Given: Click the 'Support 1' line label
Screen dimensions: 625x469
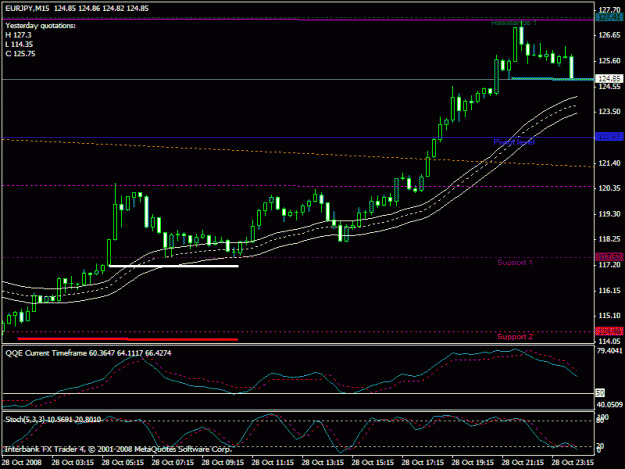Looking at the screenshot, I should [515, 263].
